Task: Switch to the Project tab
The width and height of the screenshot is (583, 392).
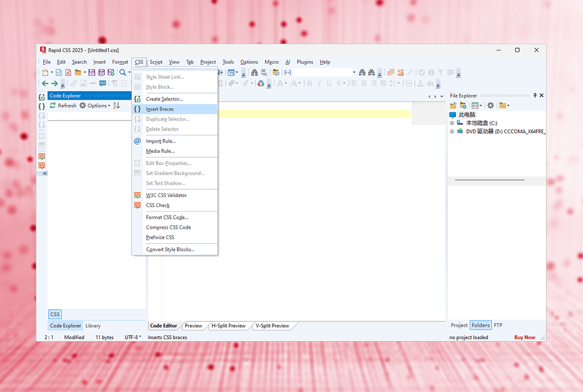Action: 459,325
